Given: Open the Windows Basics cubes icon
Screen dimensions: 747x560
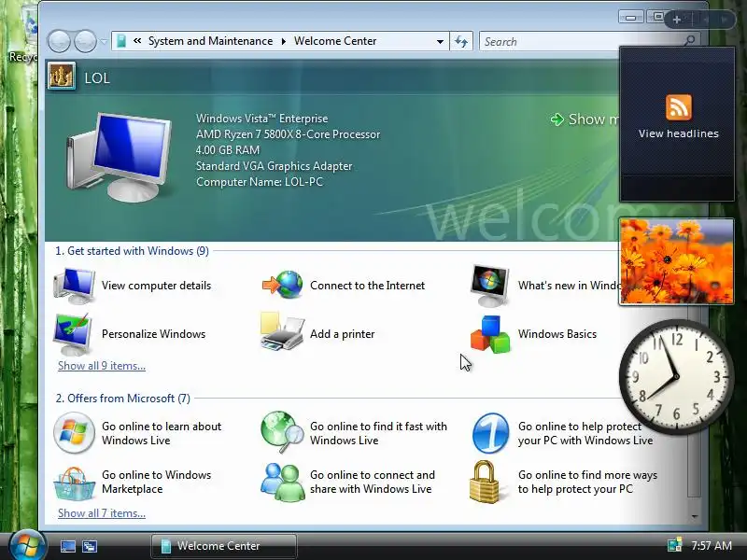Looking at the screenshot, I should pyautogui.click(x=490, y=334).
